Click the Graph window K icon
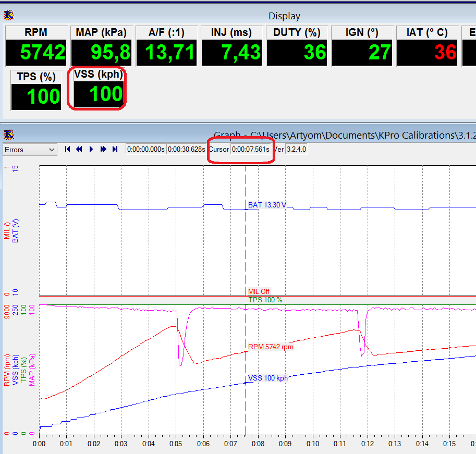 (x=9, y=134)
